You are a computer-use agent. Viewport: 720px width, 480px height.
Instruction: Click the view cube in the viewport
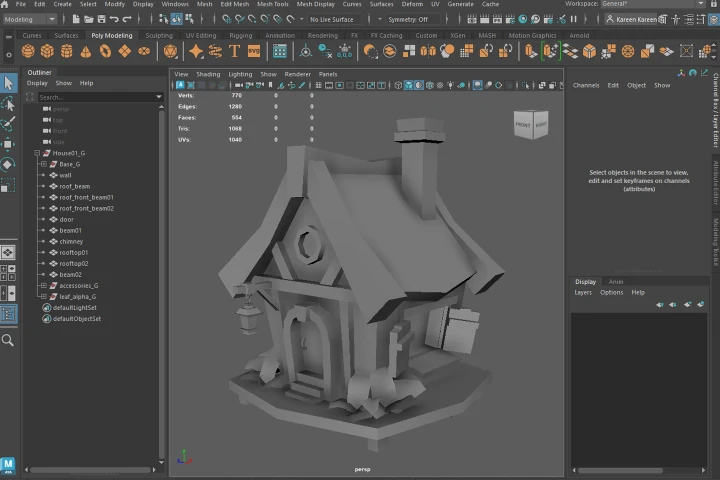click(x=531, y=124)
